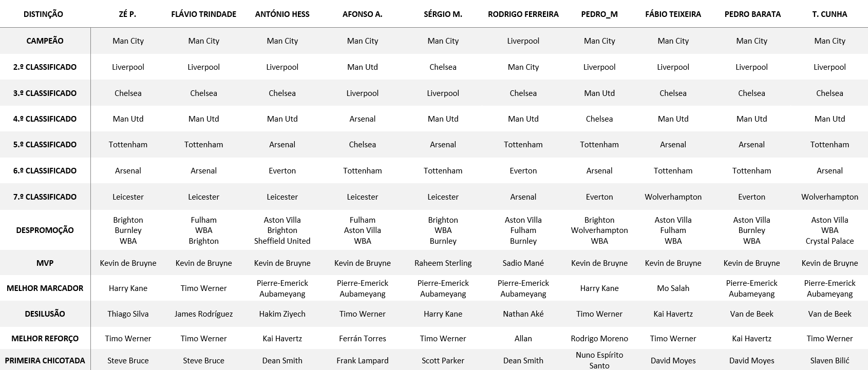Click the Frank Lampard cell
This screenshot has width=868, height=370.
[362, 361]
